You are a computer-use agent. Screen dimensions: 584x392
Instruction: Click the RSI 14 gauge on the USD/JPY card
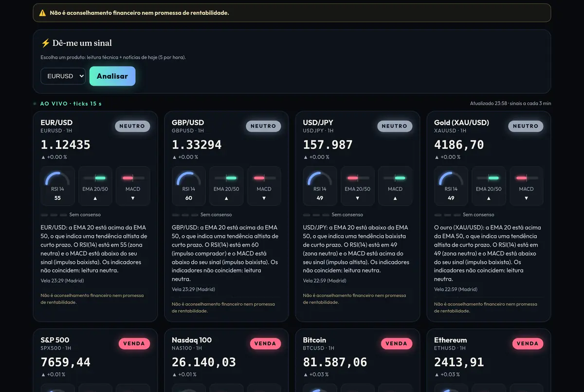[320, 186]
